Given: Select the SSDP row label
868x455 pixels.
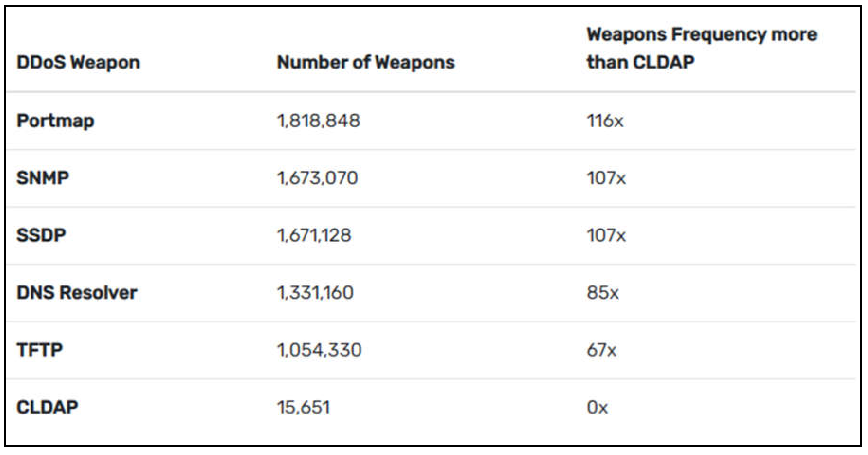Looking at the screenshot, I should (41, 235).
